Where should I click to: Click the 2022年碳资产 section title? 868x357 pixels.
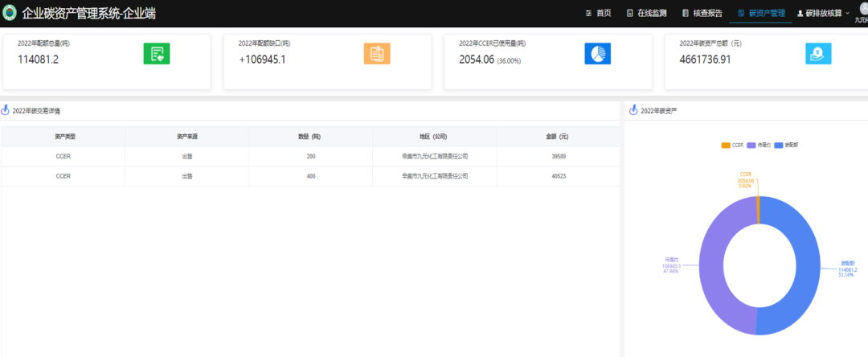(659, 111)
